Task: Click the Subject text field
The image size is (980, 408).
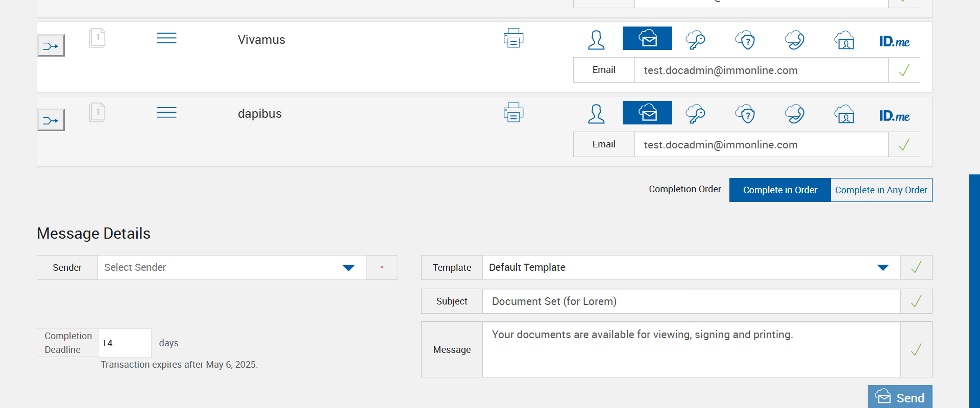Action: click(691, 301)
